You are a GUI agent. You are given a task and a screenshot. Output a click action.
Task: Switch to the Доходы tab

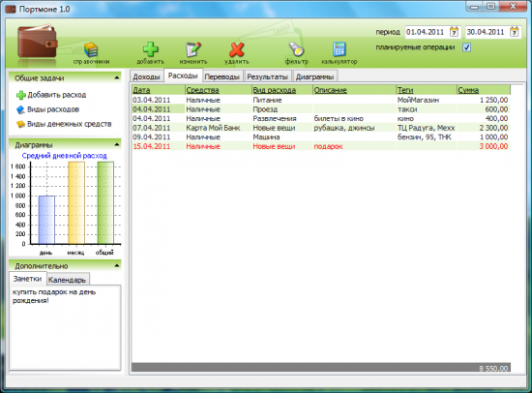click(x=146, y=76)
